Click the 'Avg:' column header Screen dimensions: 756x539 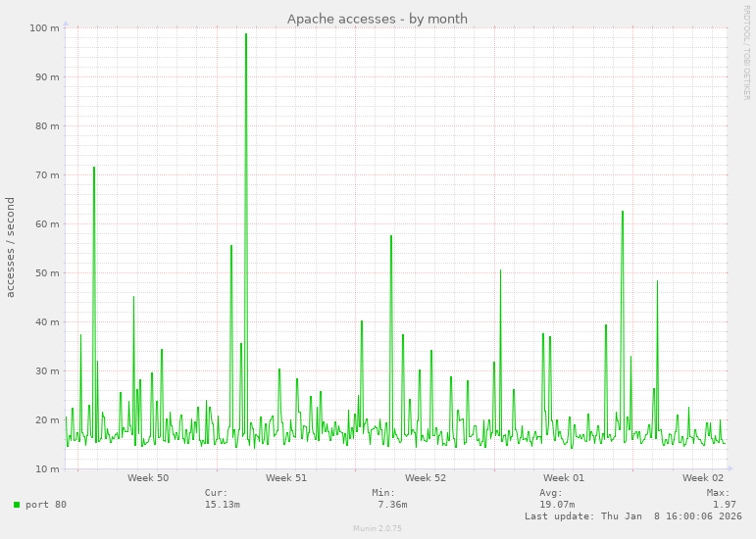coord(551,493)
